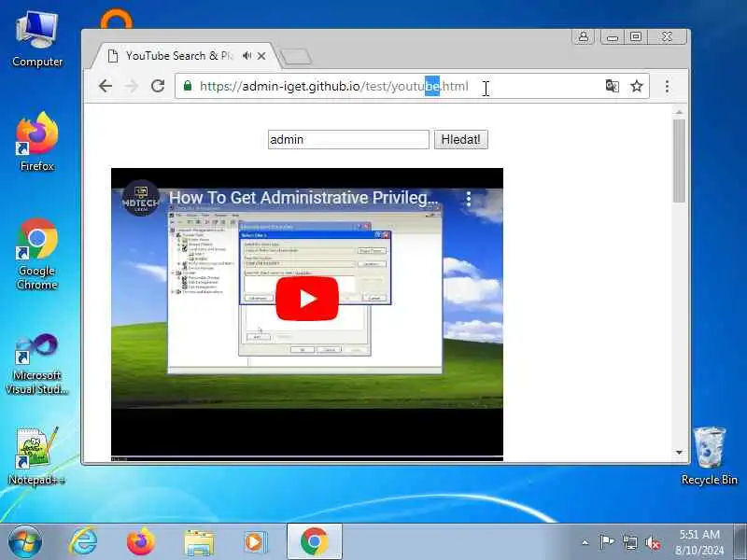Click the HDTECH channel avatar in video
Screen dimensions: 747x560
[141, 198]
